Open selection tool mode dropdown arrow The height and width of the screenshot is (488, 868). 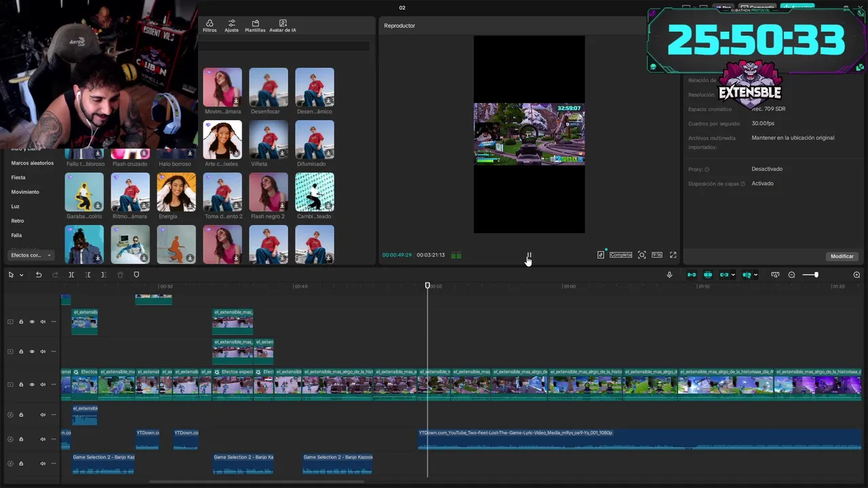tap(21, 275)
